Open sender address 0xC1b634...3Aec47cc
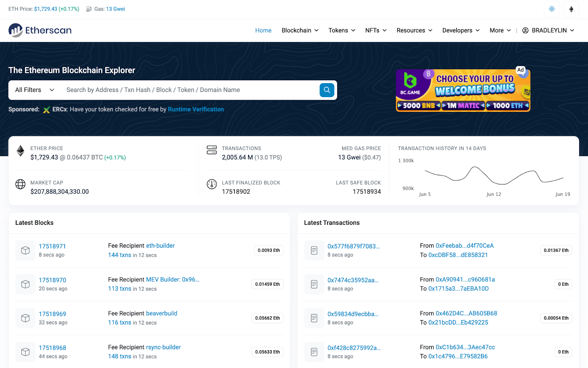This screenshot has width=588, height=368. tap(465, 347)
